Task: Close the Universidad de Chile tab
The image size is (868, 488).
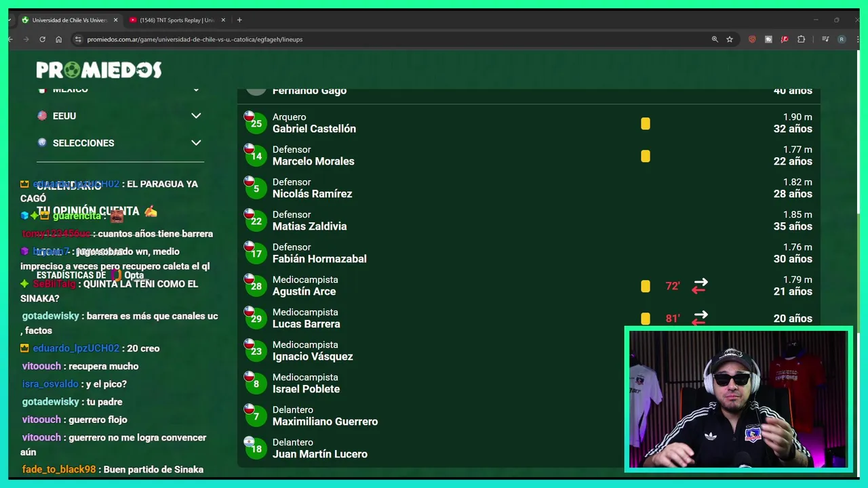Action: (115, 20)
